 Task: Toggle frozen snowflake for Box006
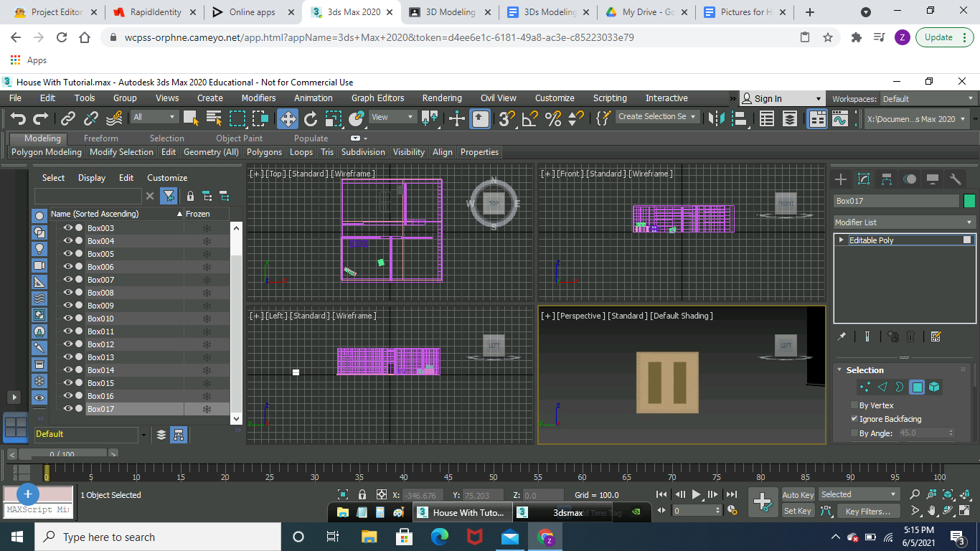pyautogui.click(x=207, y=267)
